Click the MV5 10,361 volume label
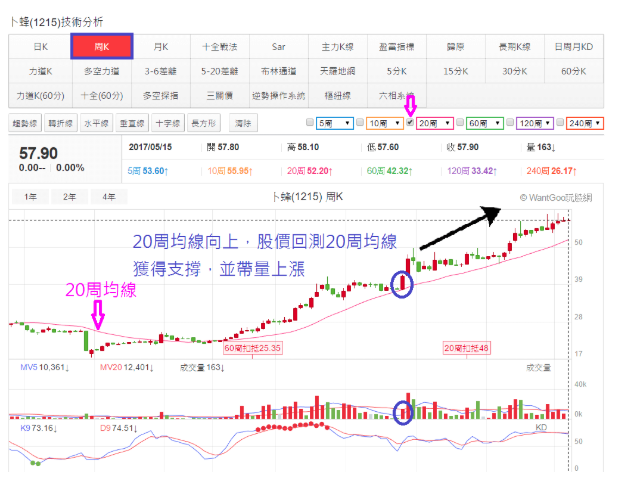This screenshot has height=483, width=625. click(x=45, y=367)
